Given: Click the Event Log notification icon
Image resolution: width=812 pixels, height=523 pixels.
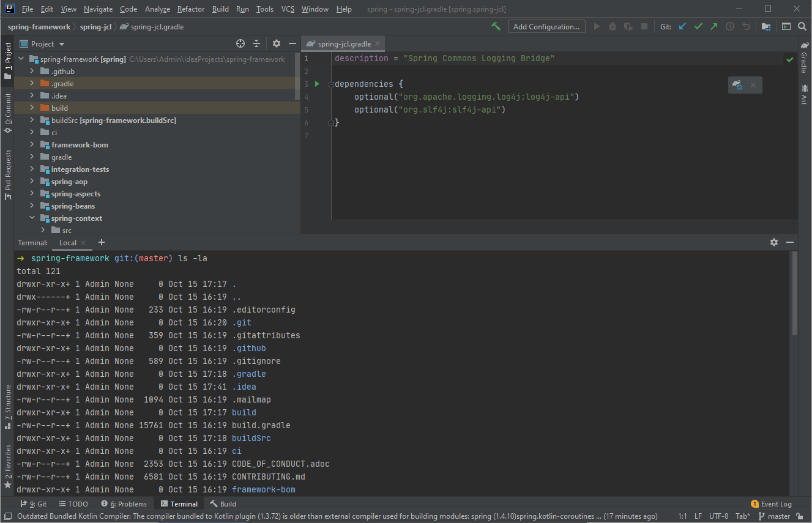Looking at the screenshot, I should coord(755,503).
